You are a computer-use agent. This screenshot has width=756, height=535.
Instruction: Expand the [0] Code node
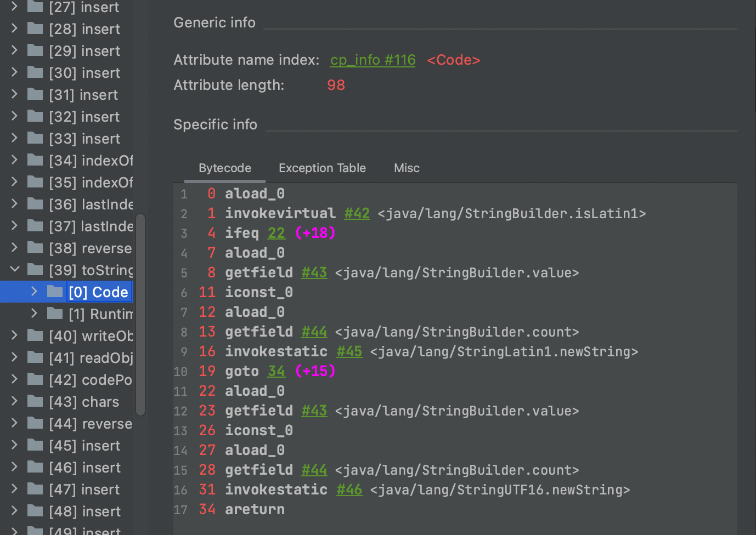click(34, 291)
